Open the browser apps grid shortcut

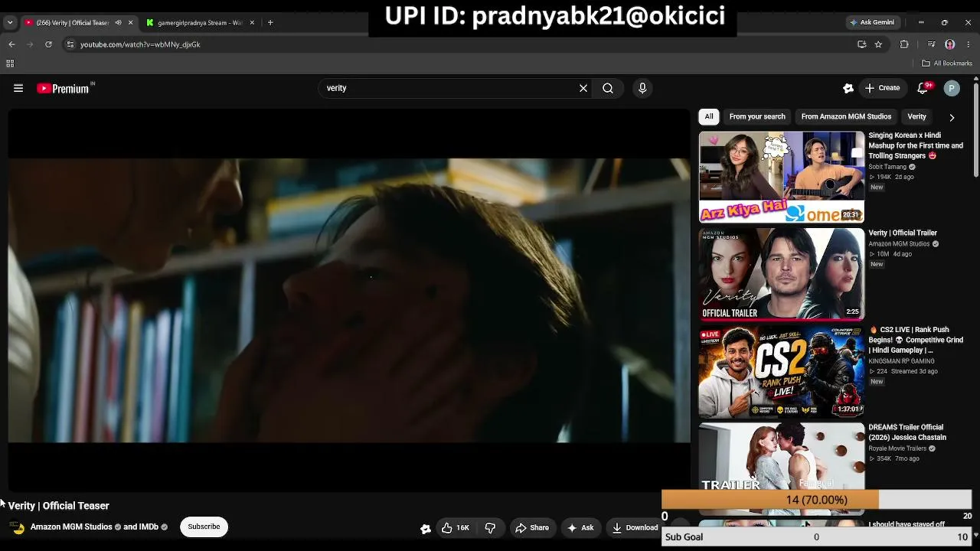point(10,64)
